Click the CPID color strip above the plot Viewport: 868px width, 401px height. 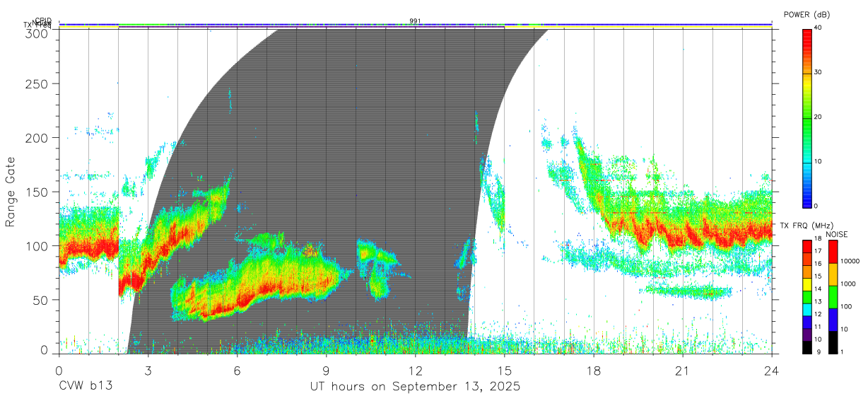coord(416,25)
